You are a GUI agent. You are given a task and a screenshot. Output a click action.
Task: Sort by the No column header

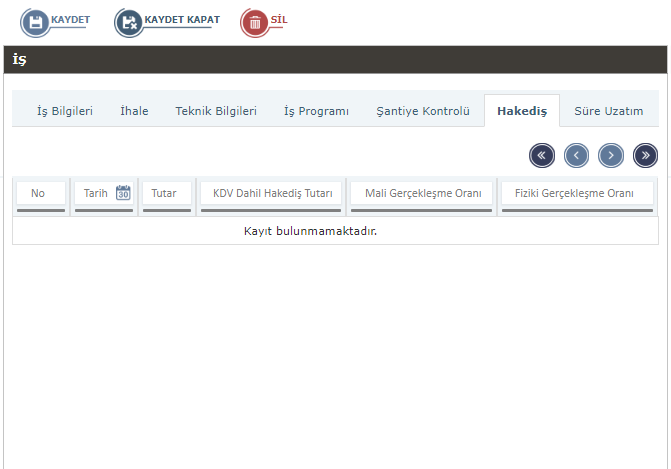tap(38, 193)
